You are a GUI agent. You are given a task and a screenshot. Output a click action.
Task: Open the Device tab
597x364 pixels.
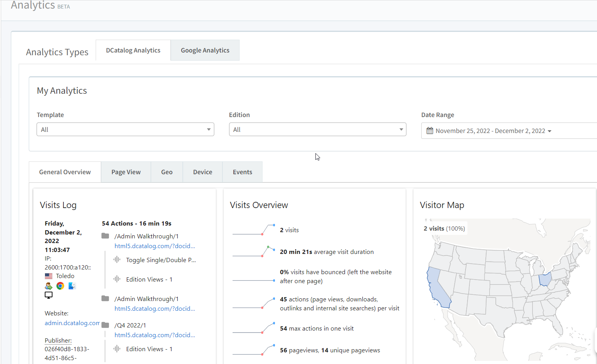tap(203, 172)
